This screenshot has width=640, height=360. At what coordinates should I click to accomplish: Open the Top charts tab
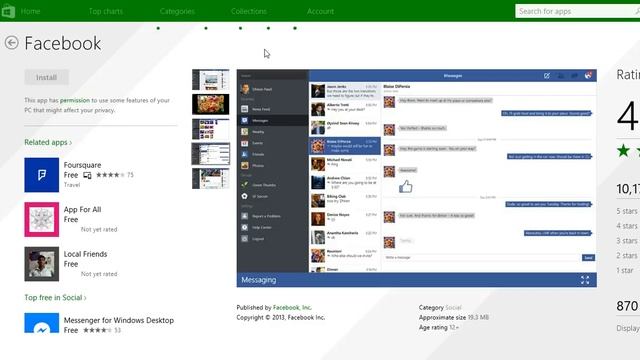tap(106, 11)
